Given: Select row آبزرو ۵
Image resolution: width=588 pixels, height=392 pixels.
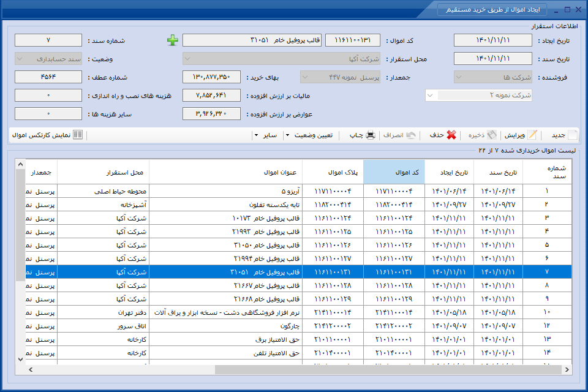Looking at the screenshot, I should pyautogui.click(x=298, y=191).
